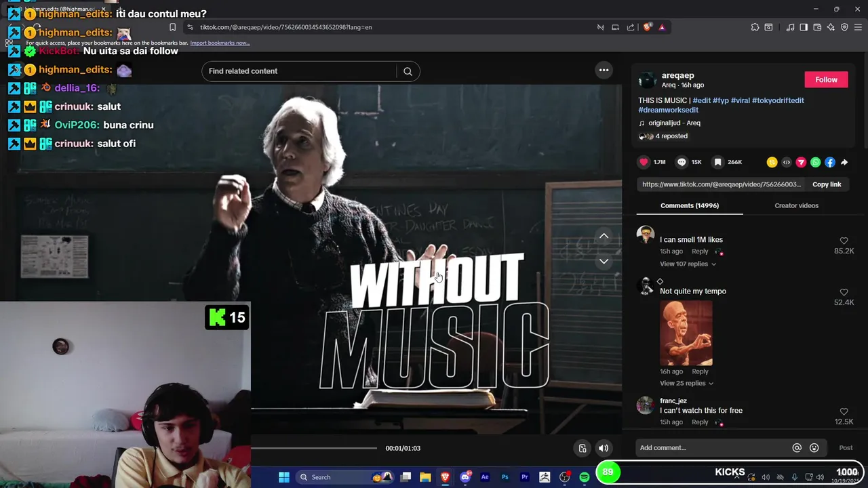The width and height of the screenshot is (868, 488).
Task: Reply to franc_jez's comment
Action: click(x=700, y=422)
